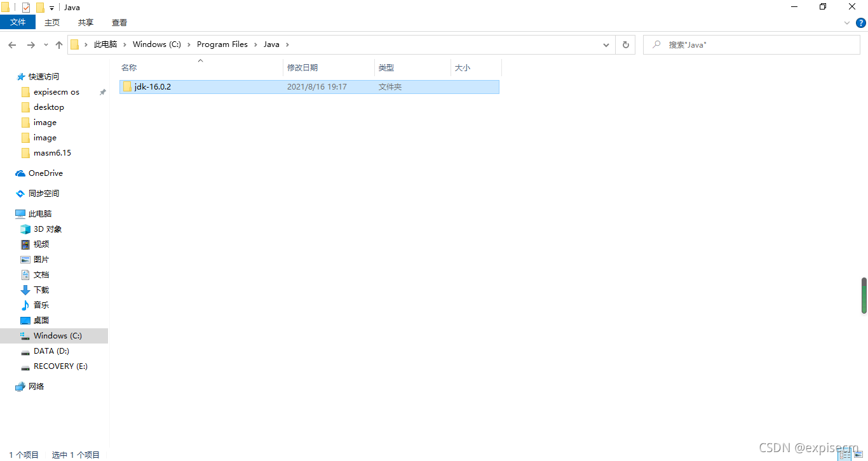The image size is (868, 461).
Task: Expand the address bar history dropdown
Action: coord(606,44)
